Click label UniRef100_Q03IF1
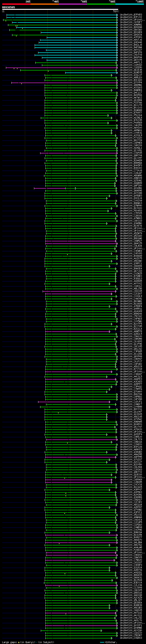The image size is (146, 644). (x=131, y=625)
